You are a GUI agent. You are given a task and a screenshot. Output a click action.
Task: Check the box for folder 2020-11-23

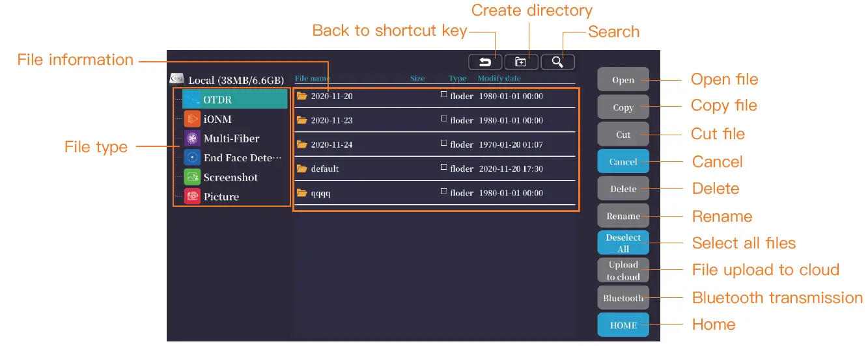(444, 119)
